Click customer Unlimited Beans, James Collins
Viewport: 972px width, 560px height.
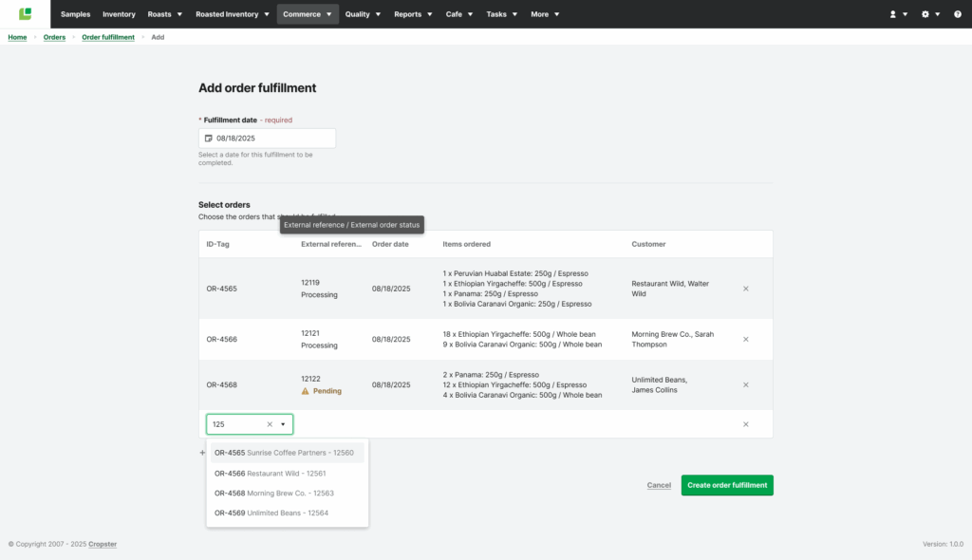pyautogui.click(x=660, y=384)
